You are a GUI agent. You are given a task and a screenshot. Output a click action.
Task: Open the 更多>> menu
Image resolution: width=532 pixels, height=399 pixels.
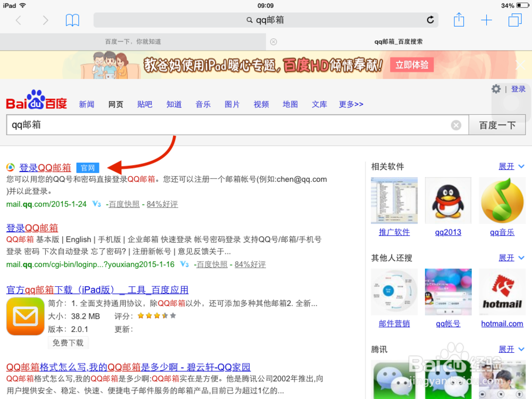pos(351,104)
